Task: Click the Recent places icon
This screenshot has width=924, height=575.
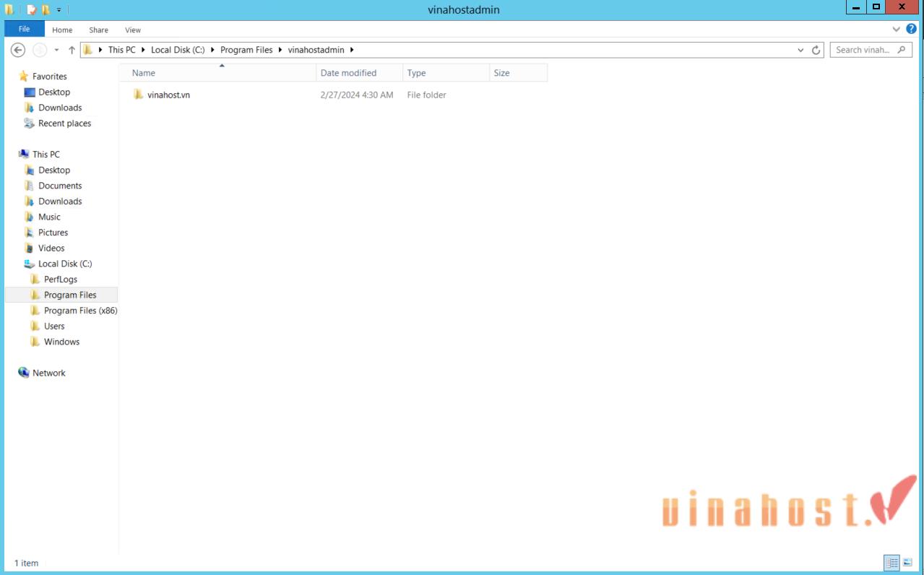Action: point(29,124)
